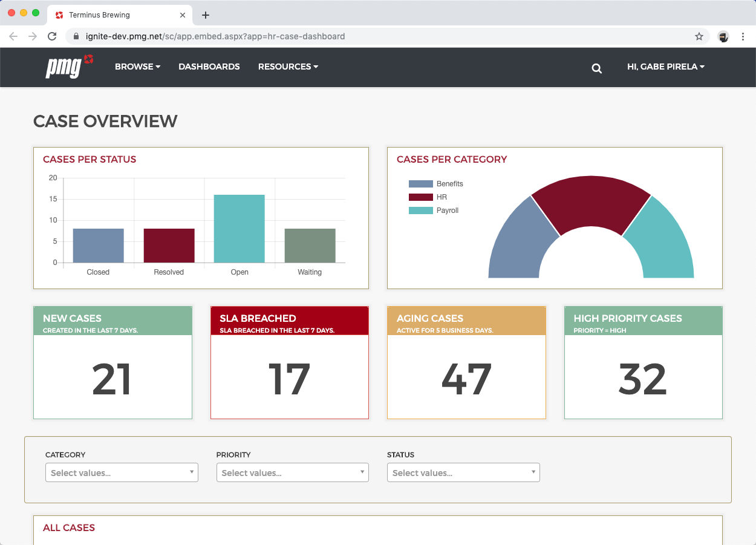
Task: Open the Resources menu
Action: point(288,67)
